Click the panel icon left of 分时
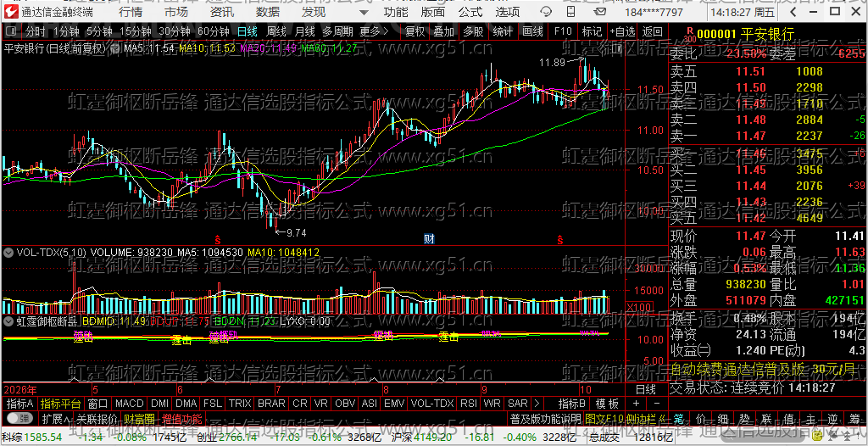 click(12, 31)
